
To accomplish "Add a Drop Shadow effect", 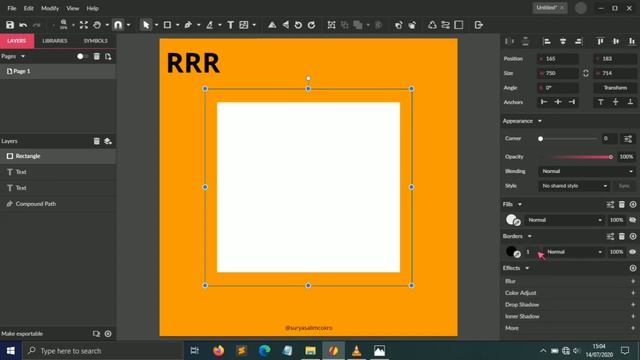I will (633, 304).
